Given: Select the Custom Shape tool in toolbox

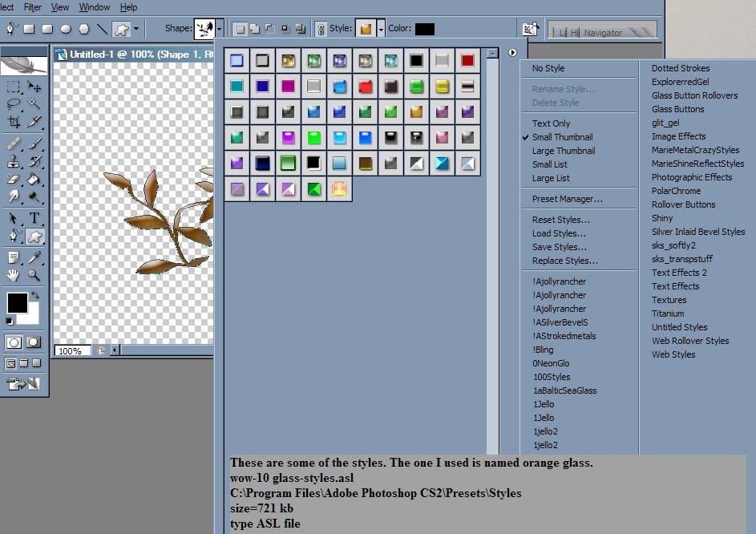Looking at the screenshot, I should coord(34,237).
